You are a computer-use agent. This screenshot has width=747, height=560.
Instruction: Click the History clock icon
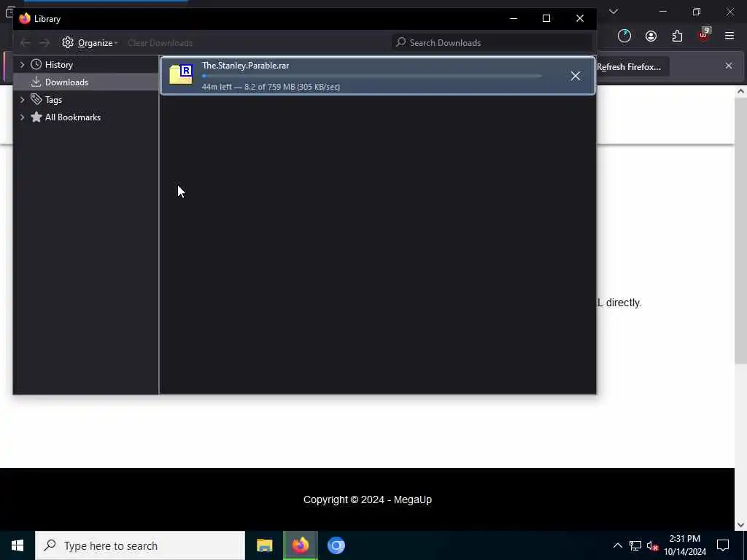(36, 64)
